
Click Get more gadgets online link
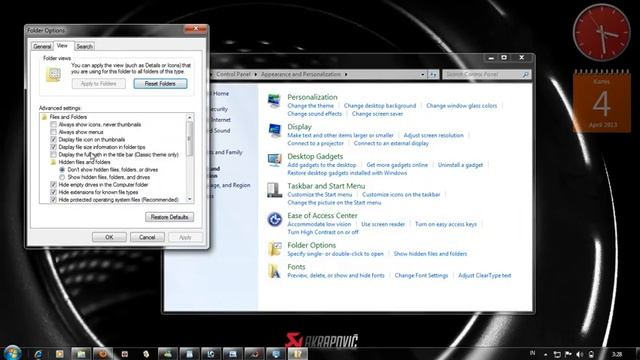tap(397, 165)
